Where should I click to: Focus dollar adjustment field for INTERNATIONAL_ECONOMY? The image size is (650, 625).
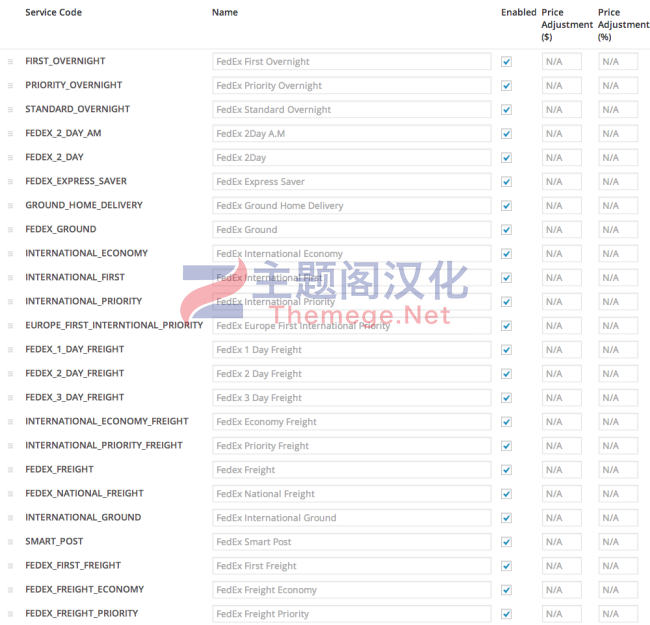[562, 254]
